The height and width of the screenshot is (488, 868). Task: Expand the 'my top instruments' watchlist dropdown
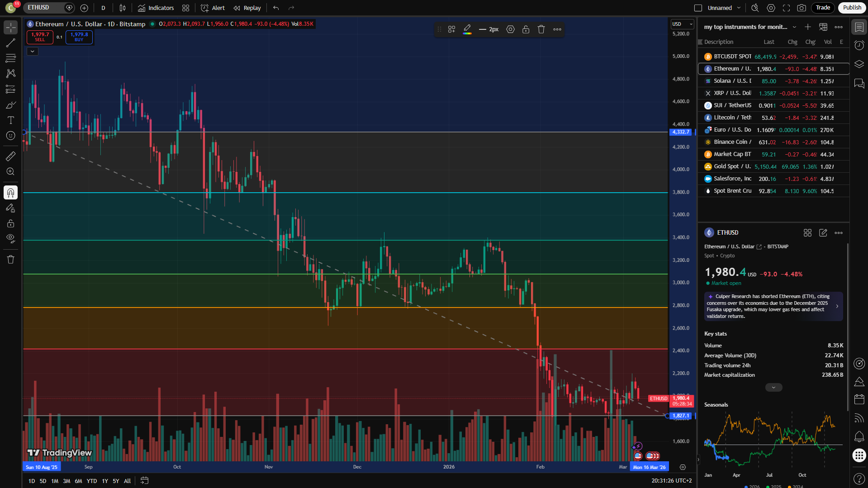coord(795,27)
